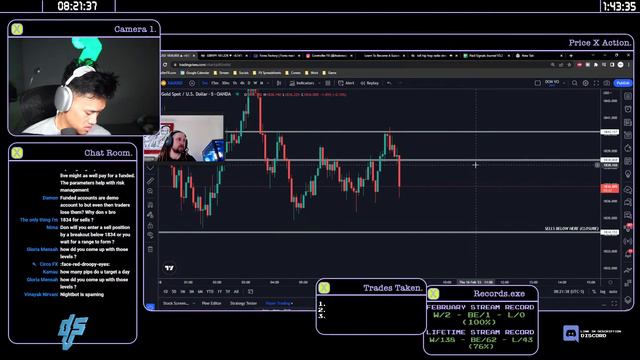Click the Alert button in chart toolbar
This screenshot has height=360, width=640.
pos(346,83)
